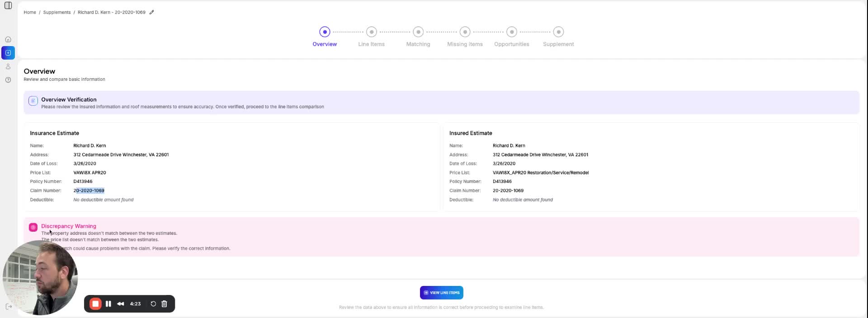
Task: Click the insurance estimate date of loss
Action: tap(85, 164)
